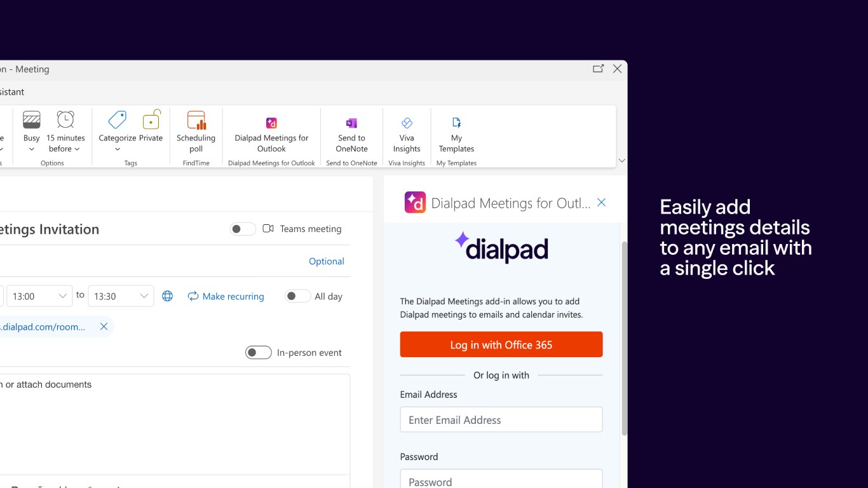Click Make recurring
The width and height of the screenshot is (868, 488).
tap(226, 296)
